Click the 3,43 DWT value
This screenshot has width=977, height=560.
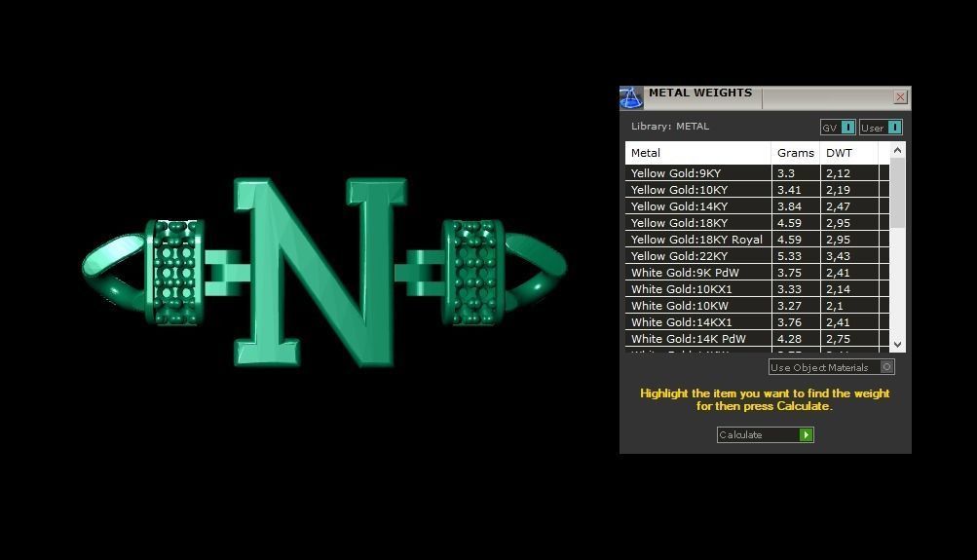838,256
